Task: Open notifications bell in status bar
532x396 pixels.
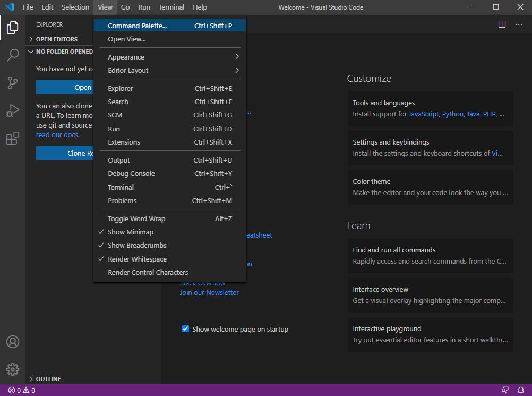Action: click(520, 390)
